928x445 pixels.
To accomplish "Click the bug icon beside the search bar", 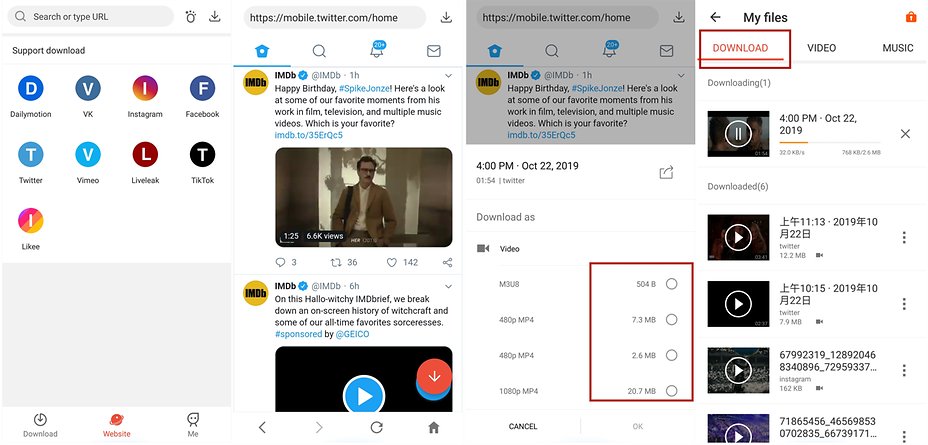I will point(191,17).
